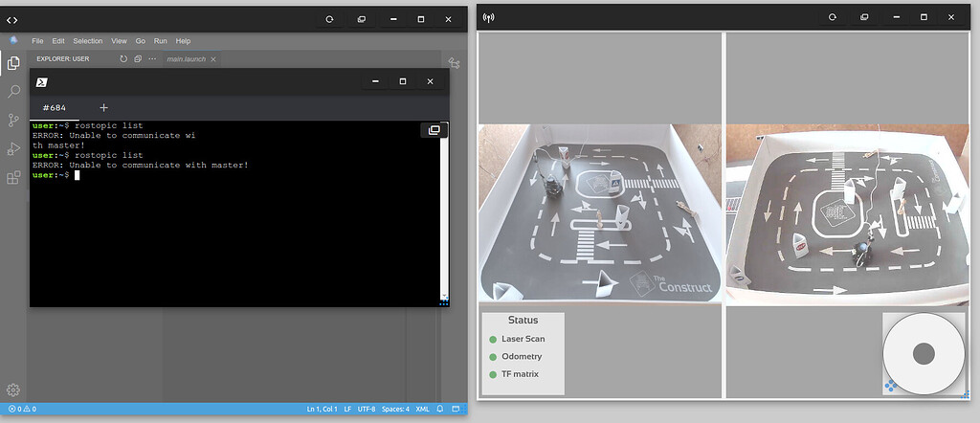Image resolution: width=980 pixels, height=423 pixels.
Task: Maximize the robot camera window
Action: (x=924, y=17)
